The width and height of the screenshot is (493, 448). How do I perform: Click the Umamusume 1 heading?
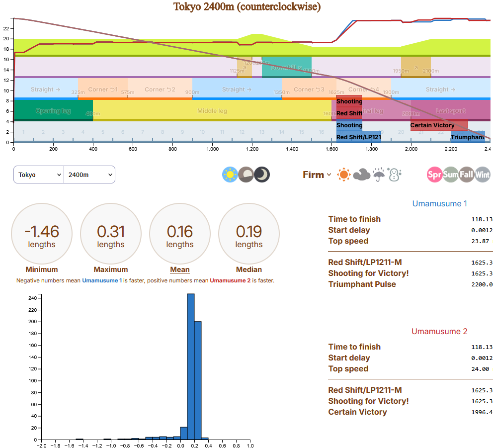point(439,203)
